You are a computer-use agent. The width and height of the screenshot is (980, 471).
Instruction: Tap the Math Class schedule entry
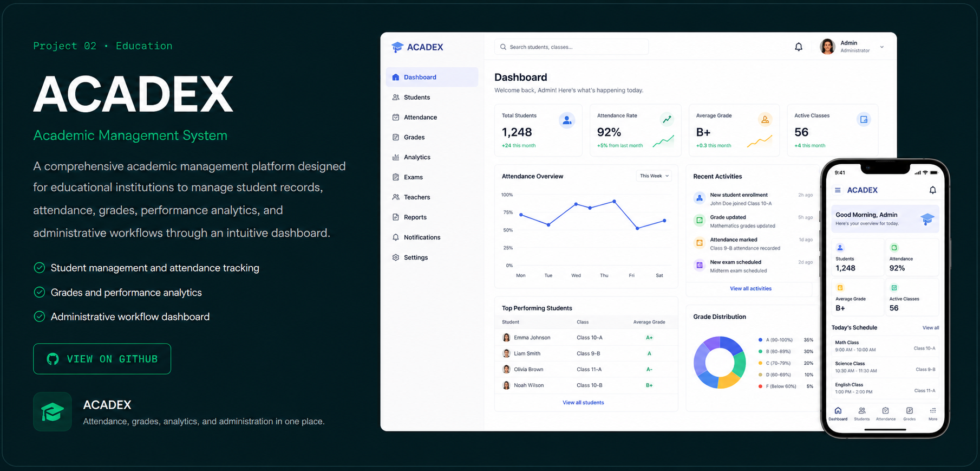click(885, 346)
